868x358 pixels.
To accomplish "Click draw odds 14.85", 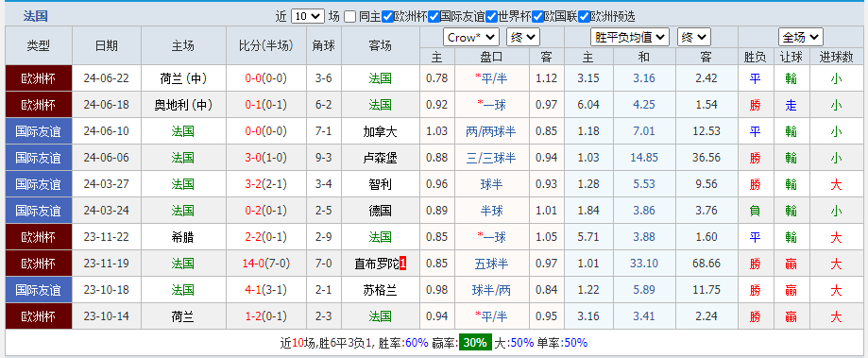I will click(644, 158).
